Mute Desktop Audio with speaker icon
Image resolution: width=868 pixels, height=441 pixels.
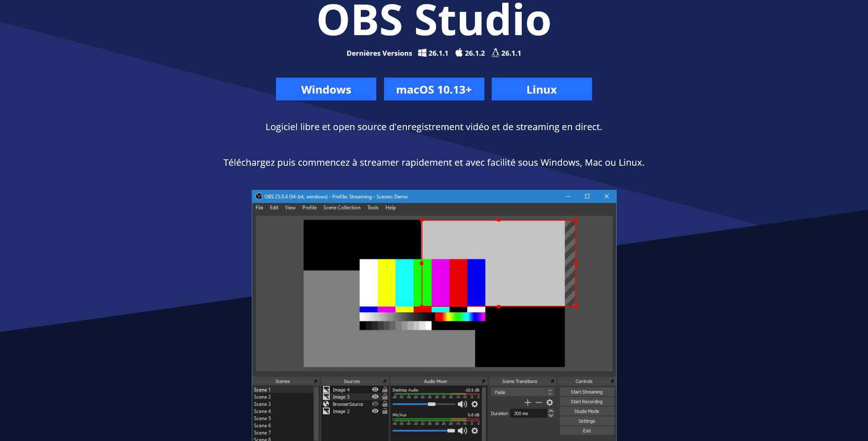[463, 404]
